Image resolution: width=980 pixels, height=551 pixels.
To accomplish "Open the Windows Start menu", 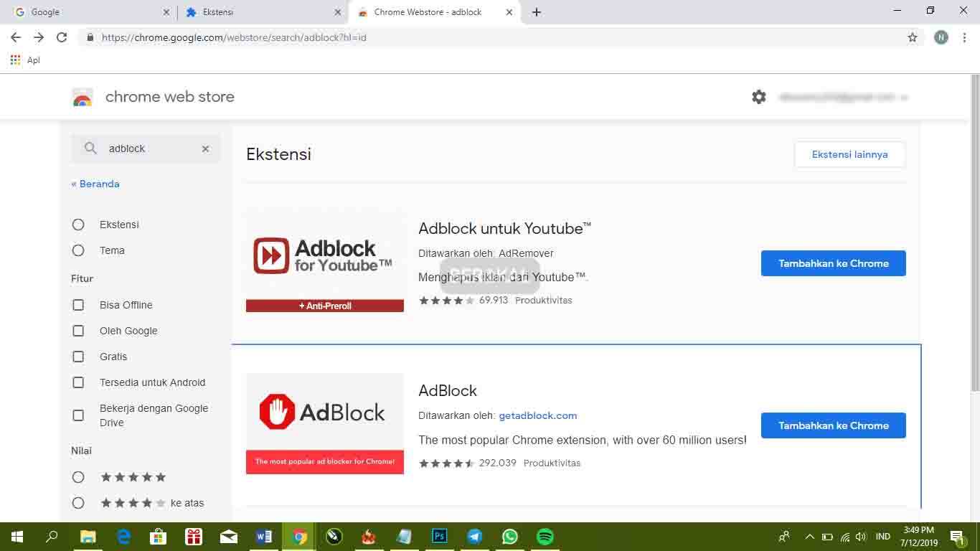I will coord(17,537).
